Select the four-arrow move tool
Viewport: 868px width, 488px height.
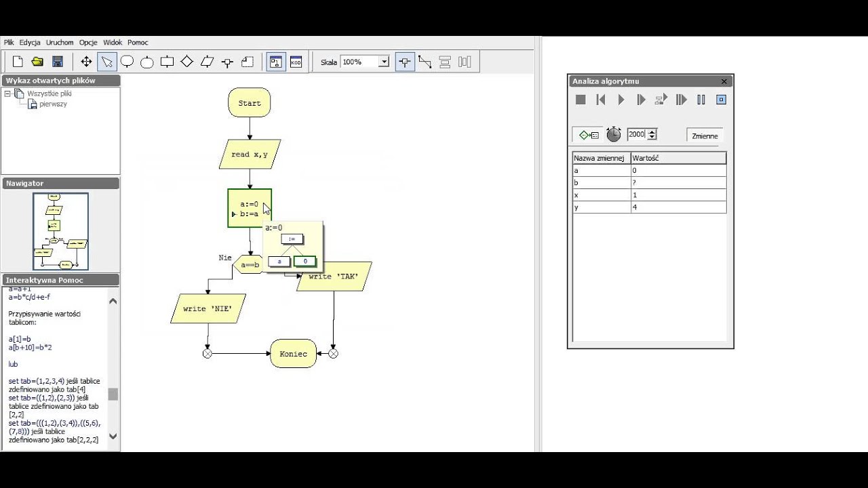point(87,62)
